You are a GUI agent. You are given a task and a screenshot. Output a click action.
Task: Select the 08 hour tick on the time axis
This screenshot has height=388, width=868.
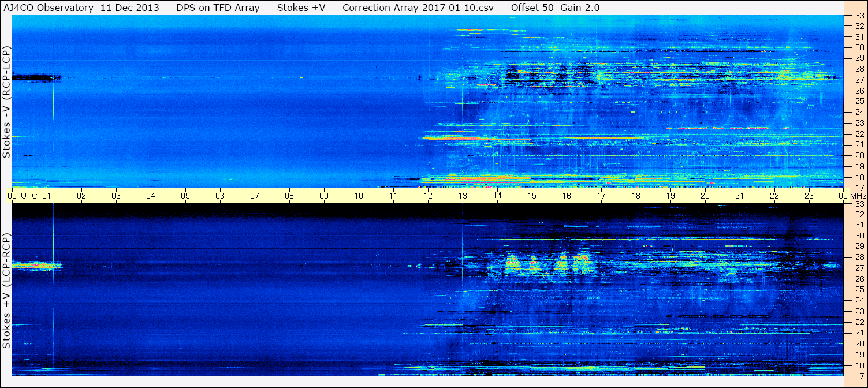(289, 196)
